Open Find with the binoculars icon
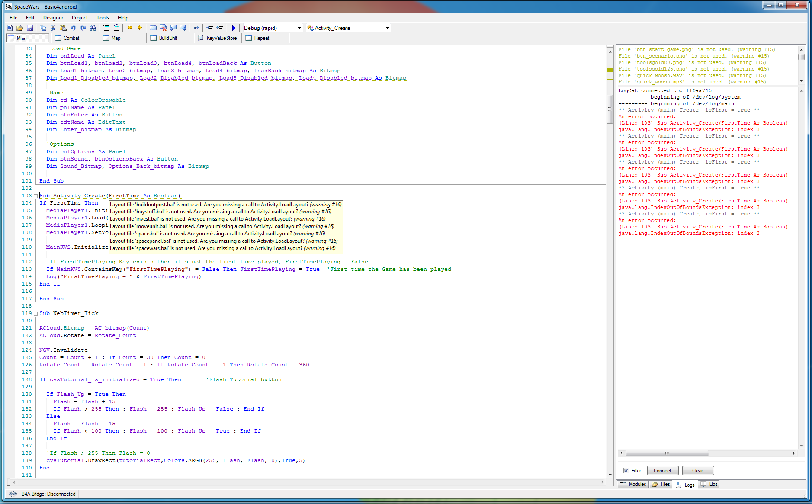 click(x=93, y=28)
